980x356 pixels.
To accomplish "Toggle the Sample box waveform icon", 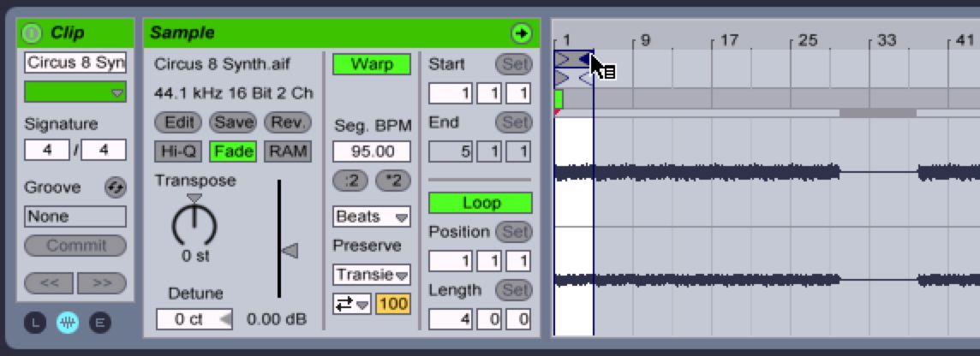I will coord(68,323).
